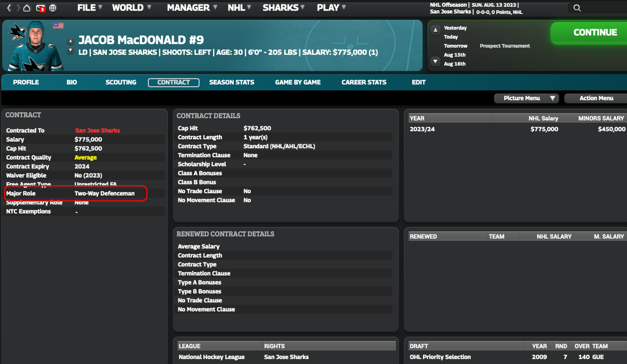Go to previous player with up arrow
Screen dimensions: 627x364
[70, 41]
